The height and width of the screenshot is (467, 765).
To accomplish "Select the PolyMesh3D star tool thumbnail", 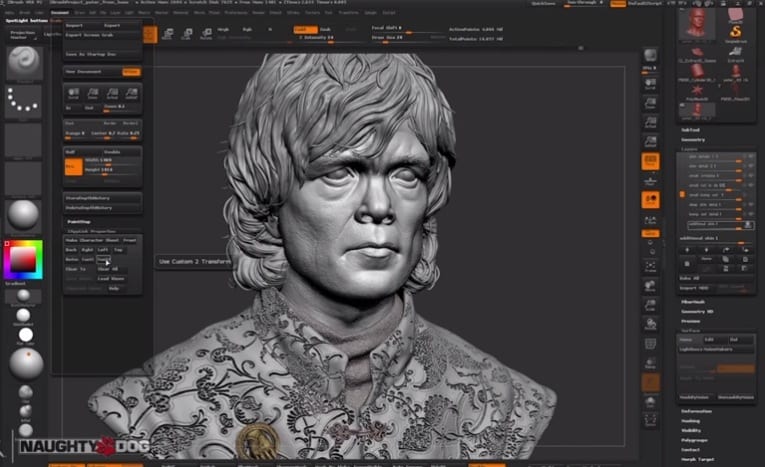I will 697,90.
